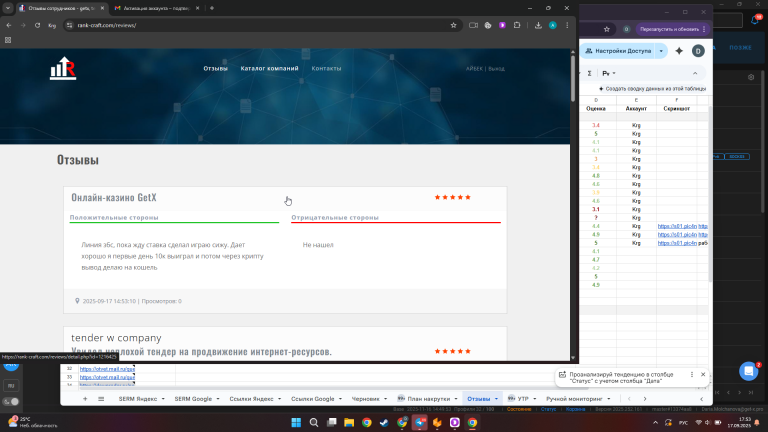Open the blue chat bubble icon

[x=748, y=371]
